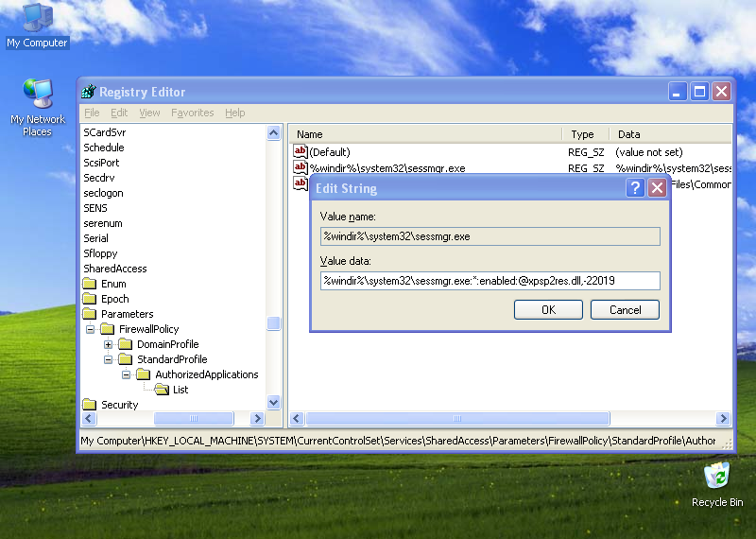Select the serenum key
756x539 pixels.
[103, 223]
